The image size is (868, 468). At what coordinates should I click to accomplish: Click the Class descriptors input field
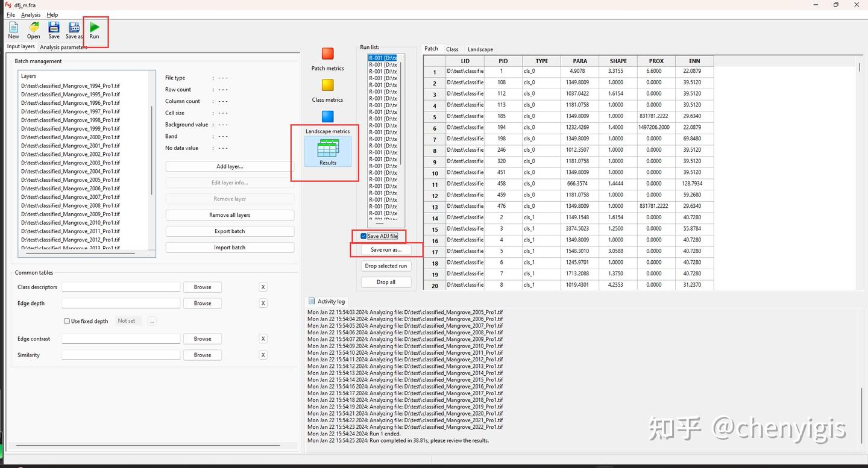(x=121, y=287)
